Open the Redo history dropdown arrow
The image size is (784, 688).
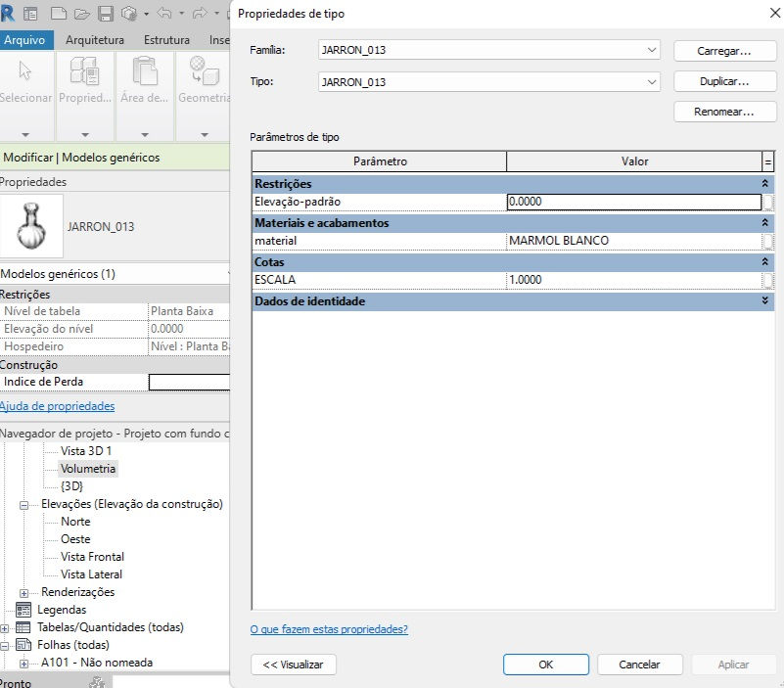216,14
